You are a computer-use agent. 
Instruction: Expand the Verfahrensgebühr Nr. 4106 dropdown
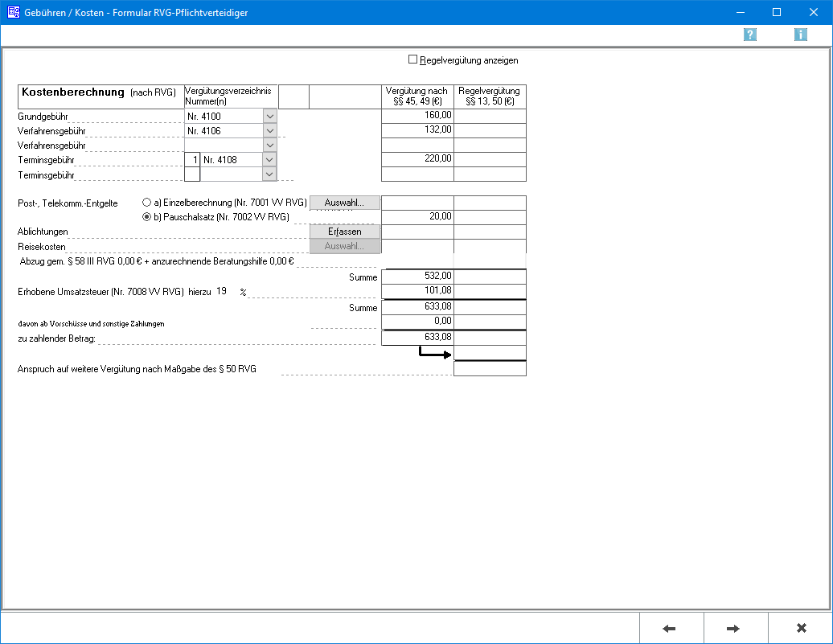[x=269, y=131]
